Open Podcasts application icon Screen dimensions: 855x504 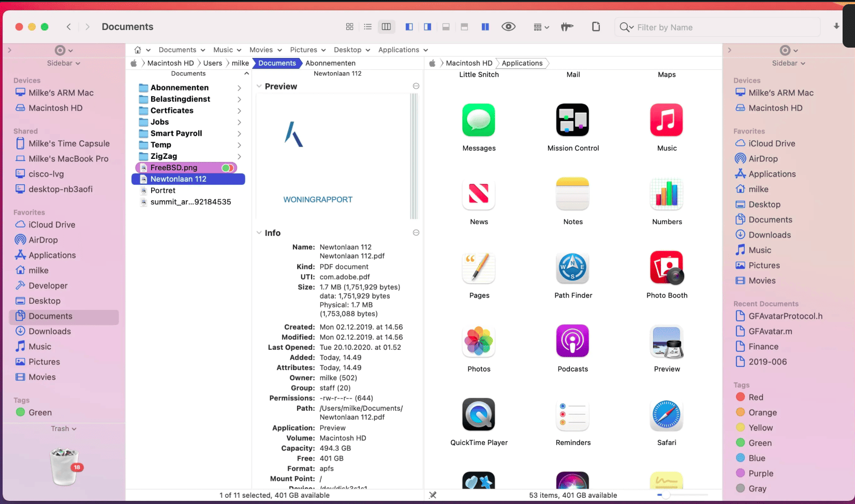(x=573, y=341)
